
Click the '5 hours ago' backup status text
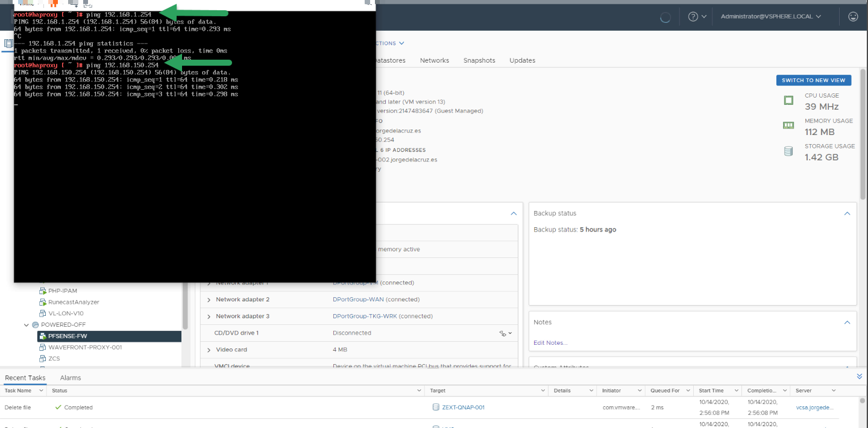tap(598, 230)
